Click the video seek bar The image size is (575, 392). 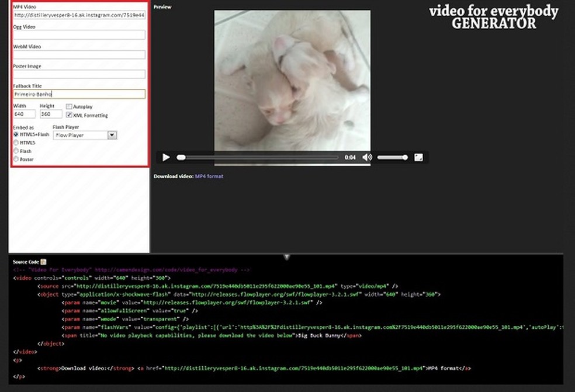click(x=258, y=157)
